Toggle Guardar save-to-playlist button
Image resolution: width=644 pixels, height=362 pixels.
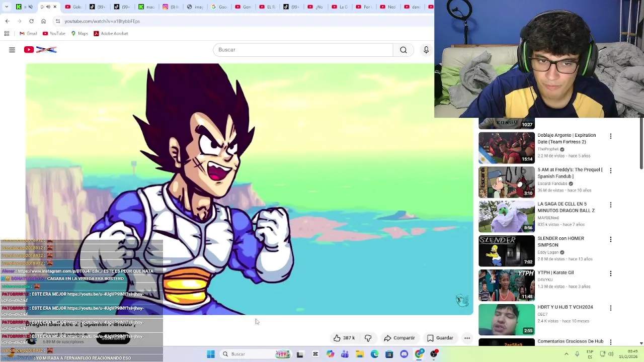(440, 338)
